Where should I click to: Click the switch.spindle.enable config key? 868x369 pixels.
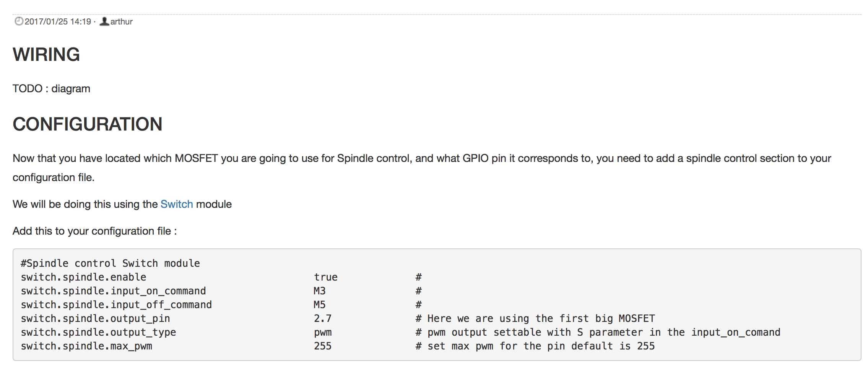(x=84, y=277)
